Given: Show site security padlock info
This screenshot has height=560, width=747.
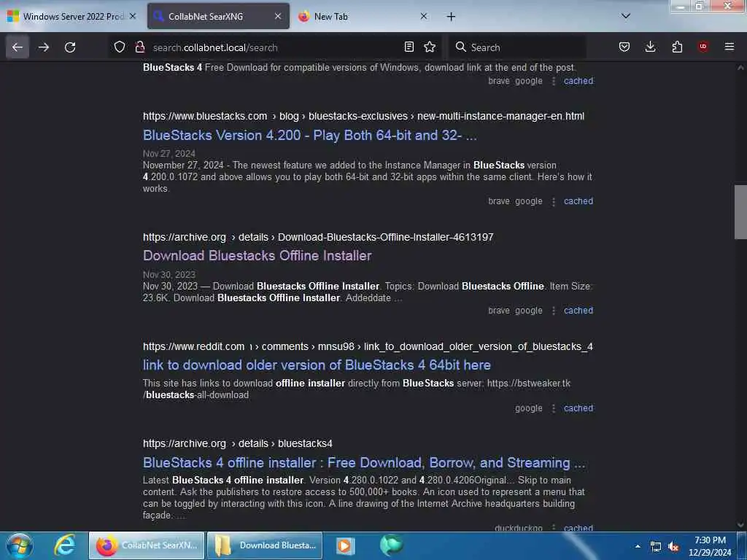Looking at the screenshot, I should coord(140,47).
